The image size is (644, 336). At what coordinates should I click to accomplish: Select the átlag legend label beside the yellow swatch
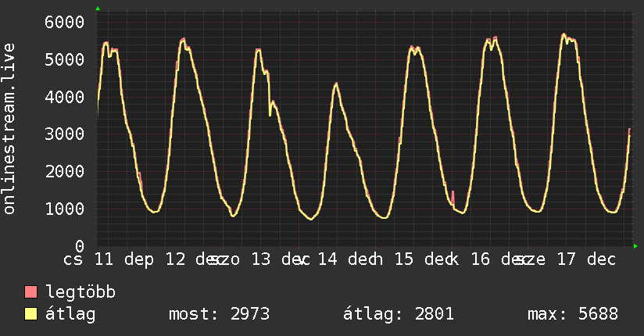[70, 315]
